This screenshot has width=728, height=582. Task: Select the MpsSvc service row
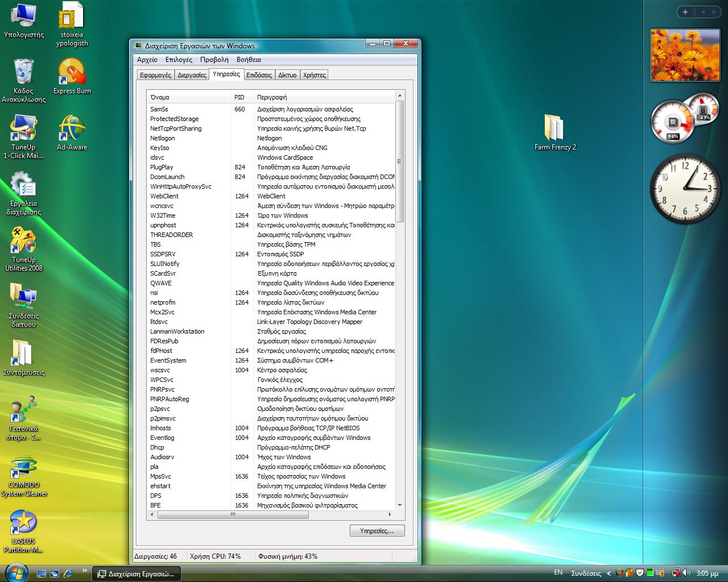[x=271, y=476]
